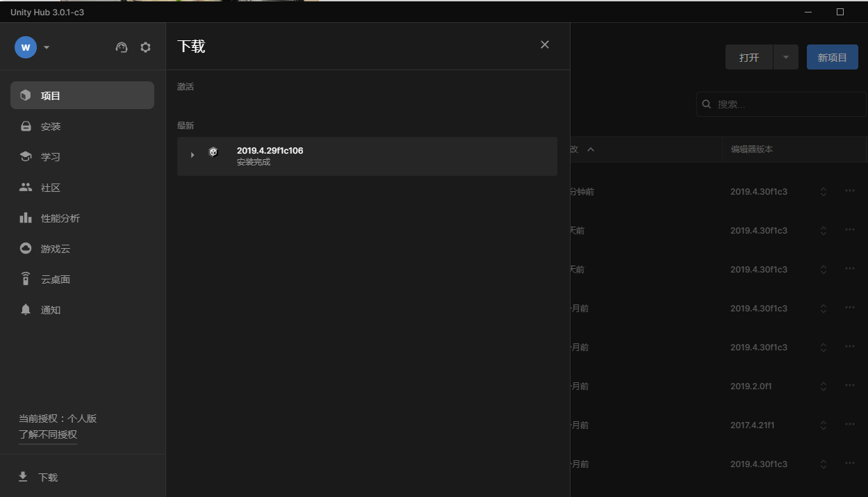The image size is (868, 497).
Task: Click the 2019.2.0f1 version cell
Action: (751, 386)
